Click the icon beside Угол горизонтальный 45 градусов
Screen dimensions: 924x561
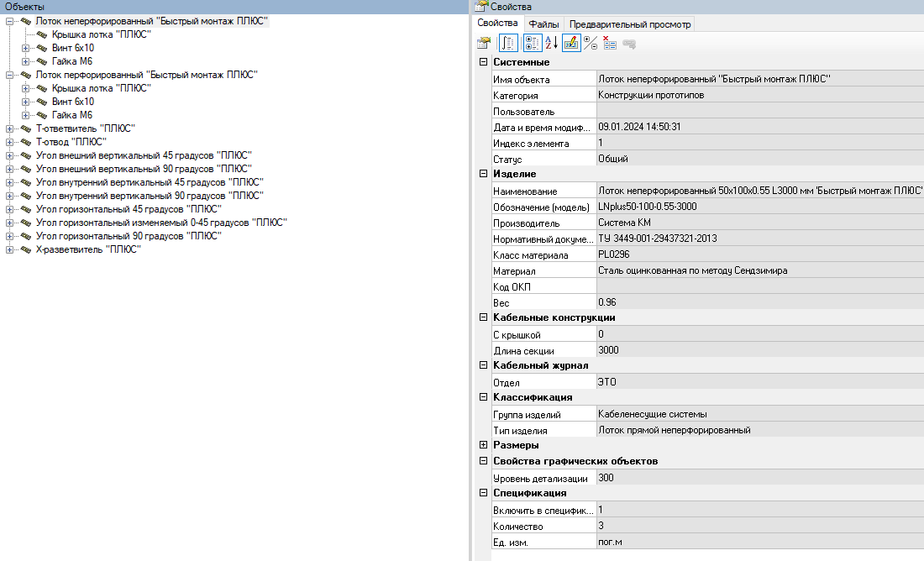tap(26, 208)
